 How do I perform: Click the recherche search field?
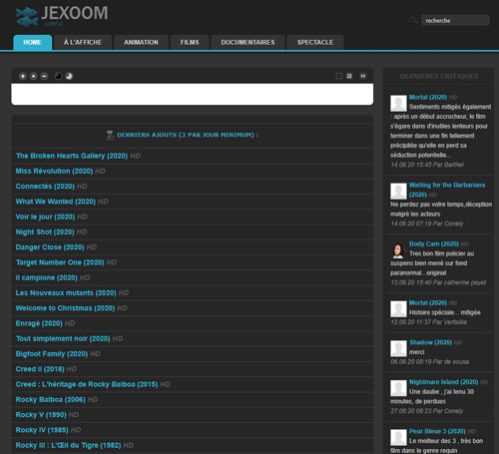click(455, 20)
